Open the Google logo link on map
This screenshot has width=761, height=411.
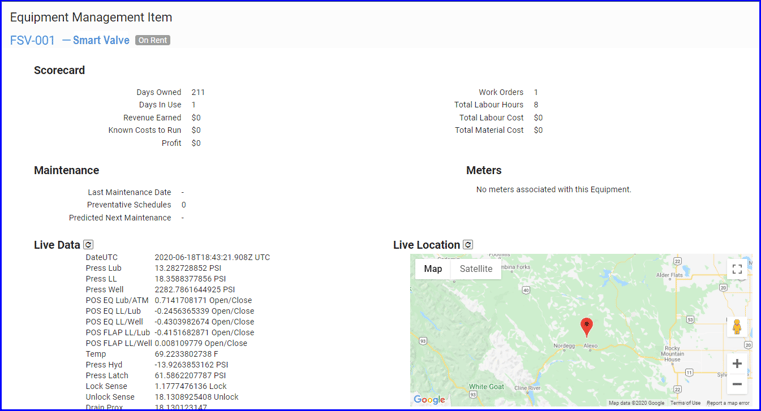[x=430, y=399]
